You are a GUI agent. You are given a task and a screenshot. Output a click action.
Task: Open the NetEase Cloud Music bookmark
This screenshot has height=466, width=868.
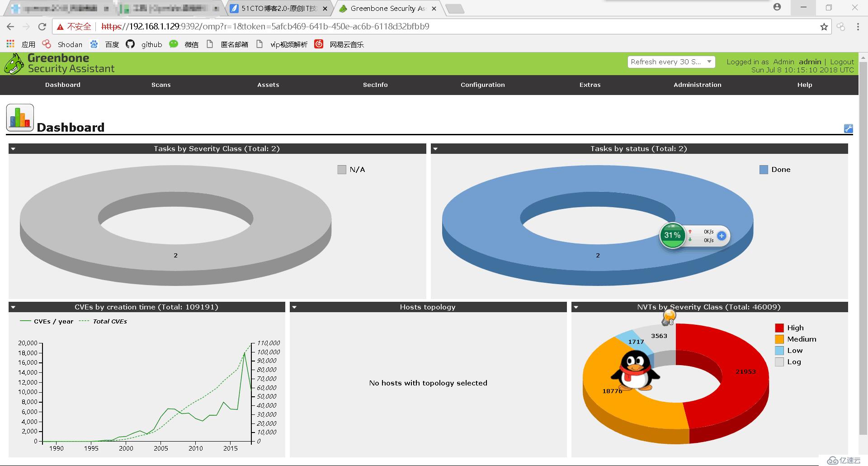(x=339, y=44)
